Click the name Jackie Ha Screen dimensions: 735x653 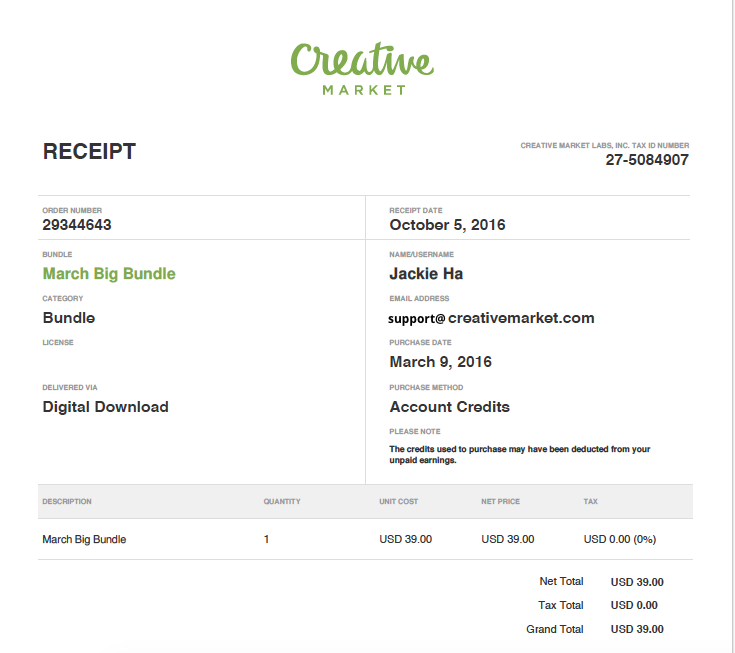pos(426,274)
